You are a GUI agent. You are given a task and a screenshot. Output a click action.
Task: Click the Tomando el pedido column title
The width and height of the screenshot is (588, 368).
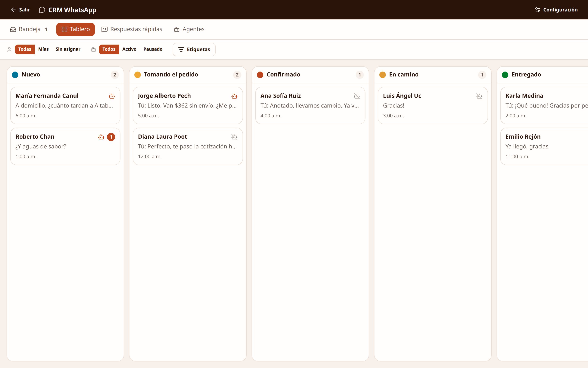[x=171, y=74]
